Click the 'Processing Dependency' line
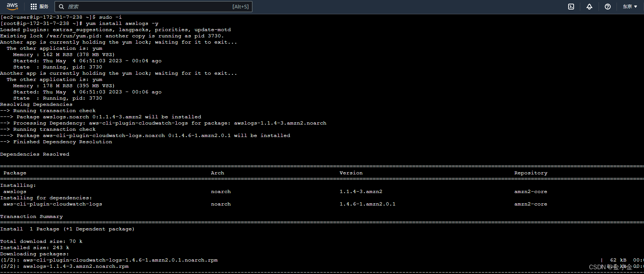 coord(163,123)
